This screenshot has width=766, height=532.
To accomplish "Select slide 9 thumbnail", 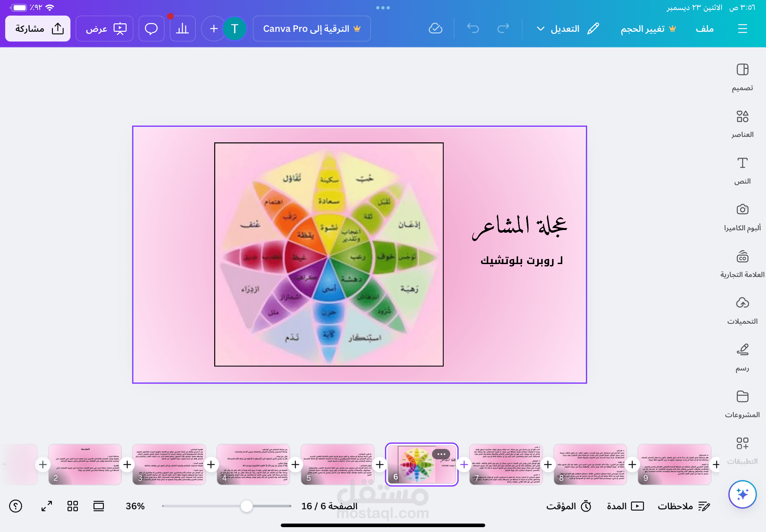I will 674,464.
